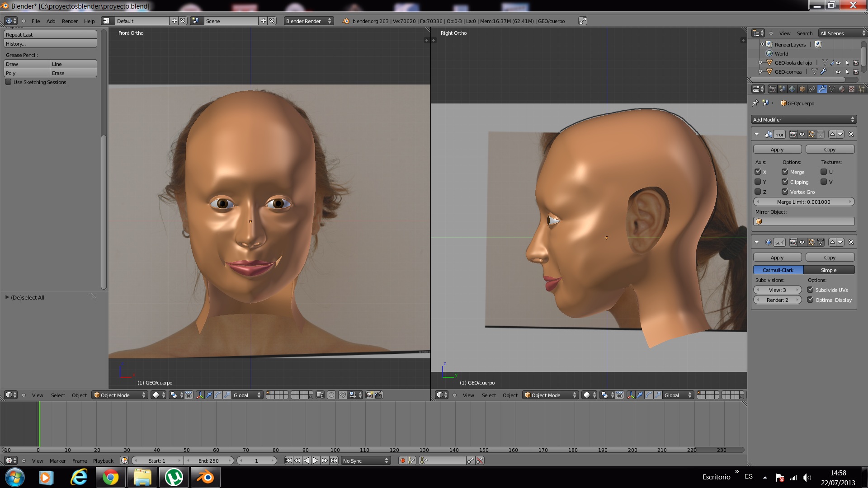This screenshot has width=868, height=488.
Task: Open the Object Data properties tab
Action: coord(832,89)
